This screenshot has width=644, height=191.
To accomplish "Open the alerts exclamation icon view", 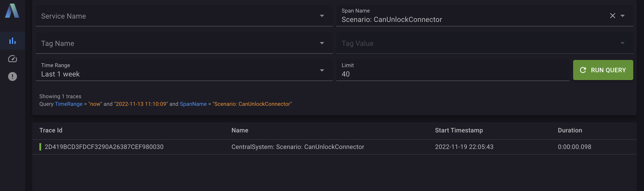I will (13, 76).
